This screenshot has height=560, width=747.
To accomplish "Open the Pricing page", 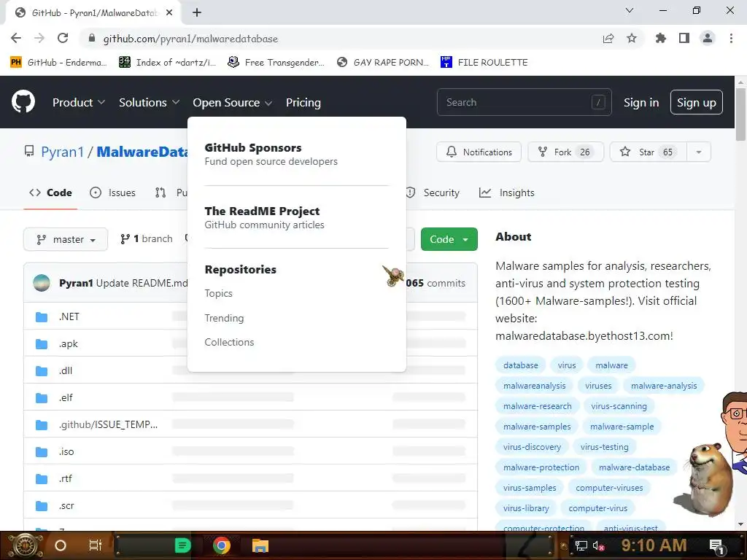I will pyautogui.click(x=303, y=102).
